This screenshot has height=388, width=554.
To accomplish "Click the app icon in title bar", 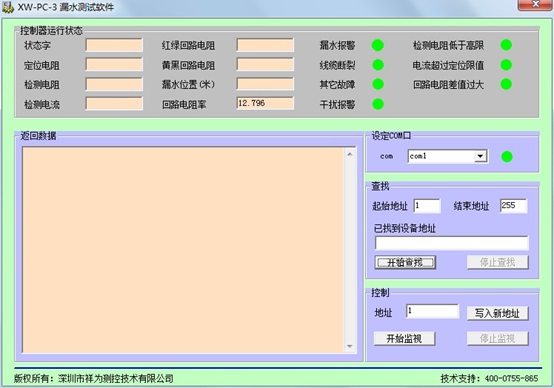I will [8, 7].
